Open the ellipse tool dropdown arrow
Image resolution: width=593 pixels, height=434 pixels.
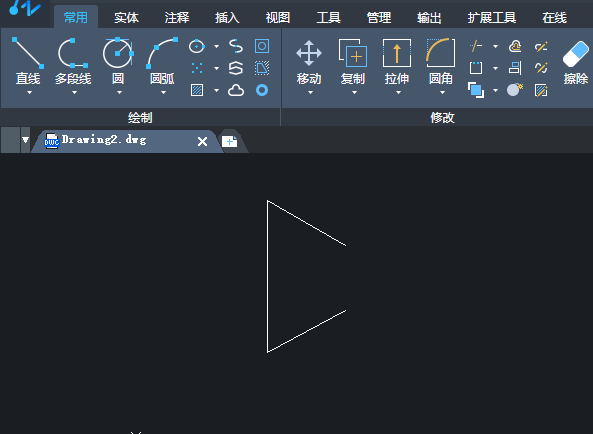(216, 46)
